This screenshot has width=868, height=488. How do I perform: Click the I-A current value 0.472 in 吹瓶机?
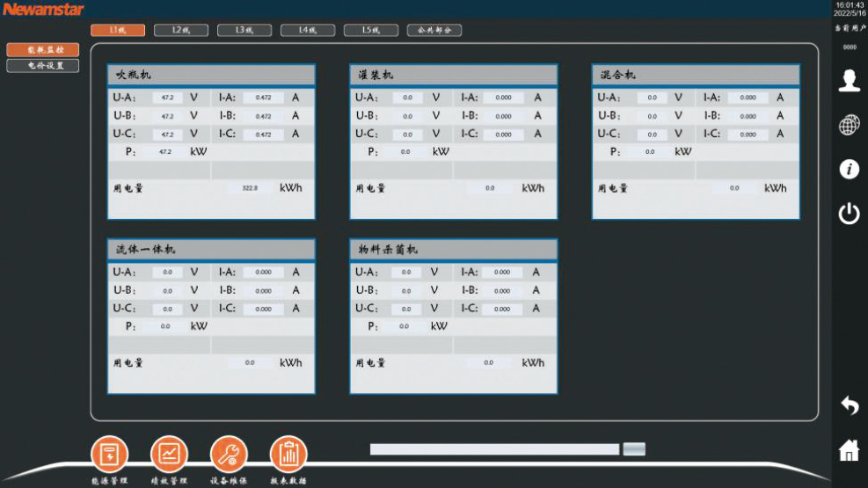coord(264,98)
